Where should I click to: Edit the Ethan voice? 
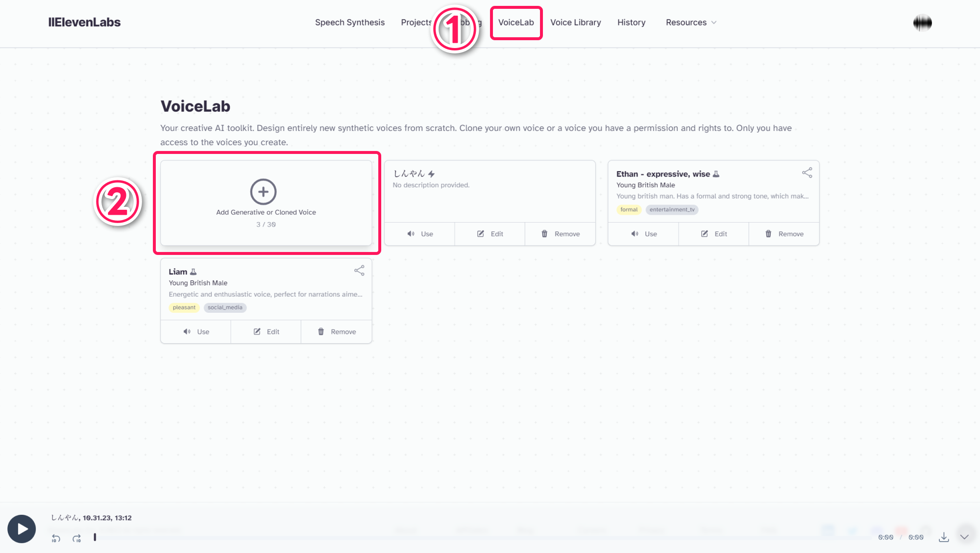(713, 234)
